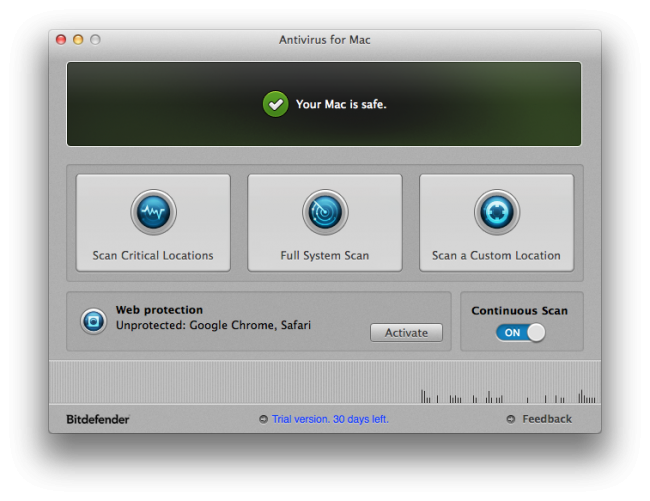The image size is (650, 501).
Task: Close the Antivirus for Mac window
Action: pyautogui.click(x=61, y=39)
